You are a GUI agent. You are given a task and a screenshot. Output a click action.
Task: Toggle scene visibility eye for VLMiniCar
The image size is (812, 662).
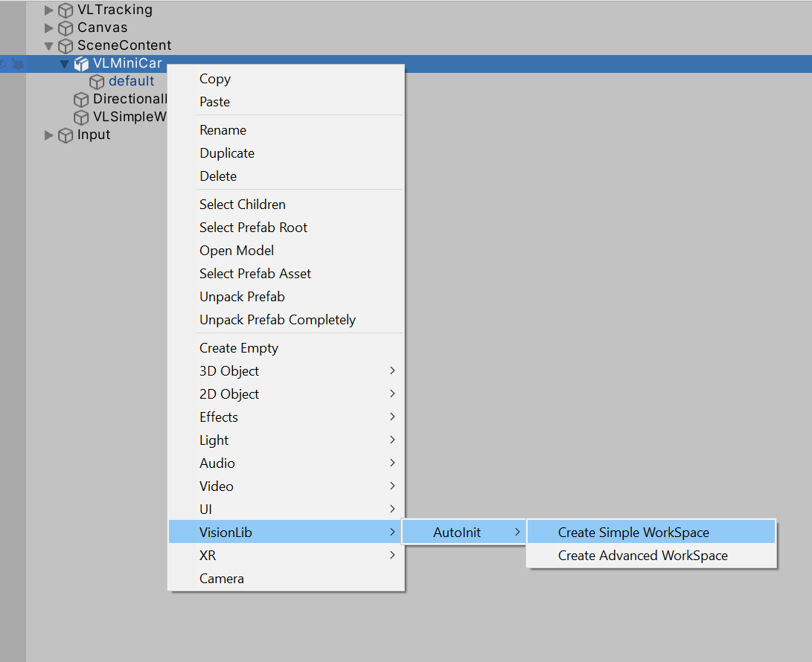(3, 64)
